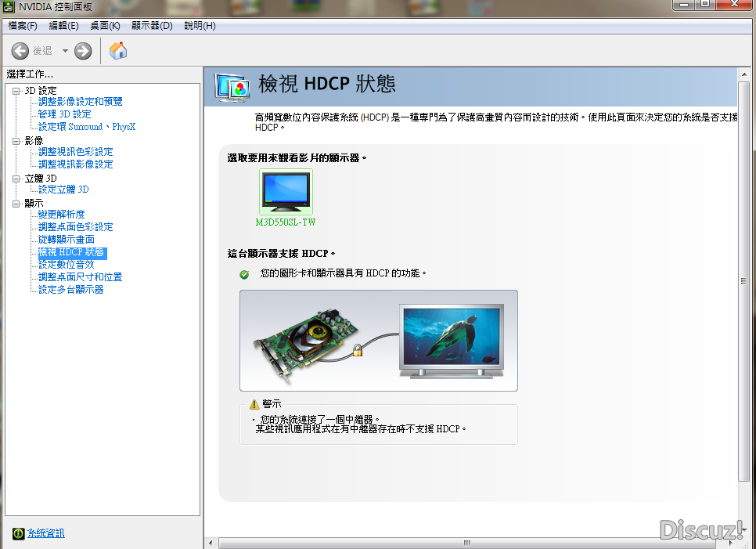The height and width of the screenshot is (549, 756).
Task: Collapse the 顯示 tree node
Action: 16,204
